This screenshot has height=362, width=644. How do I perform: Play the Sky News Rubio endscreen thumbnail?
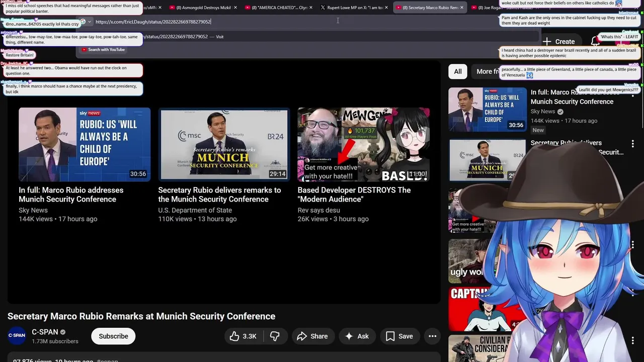[85, 144]
